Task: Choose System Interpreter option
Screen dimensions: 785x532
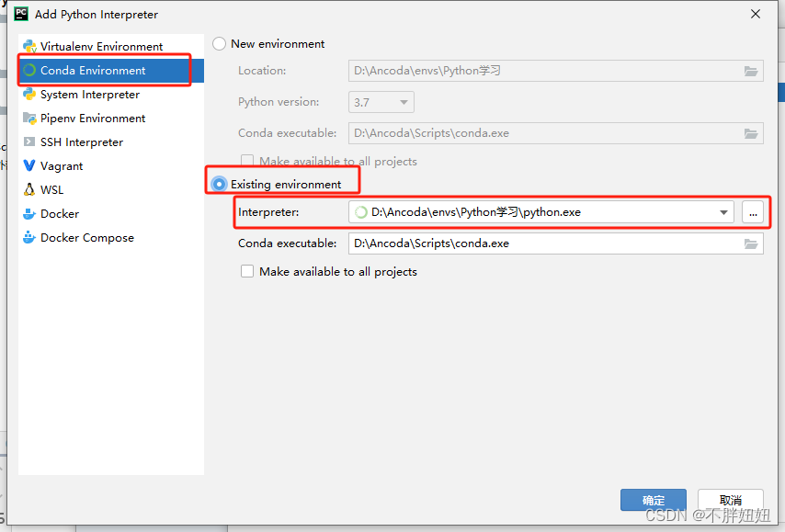Action: point(111,95)
